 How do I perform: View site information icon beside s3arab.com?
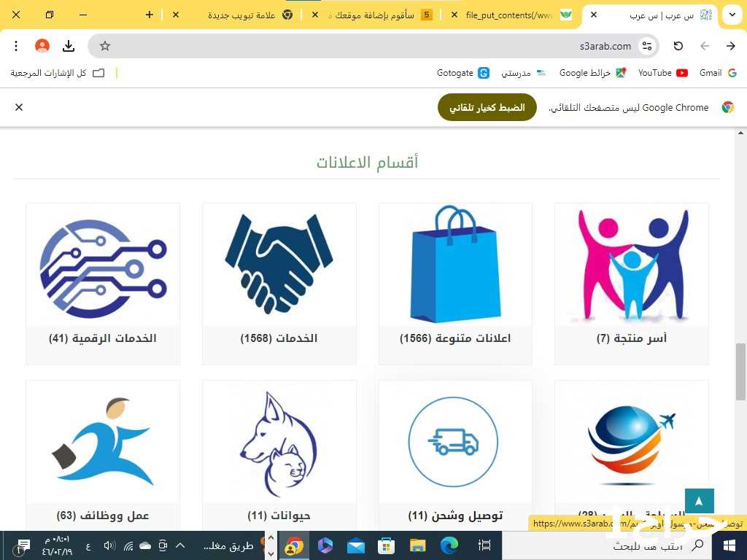click(x=647, y=46)
